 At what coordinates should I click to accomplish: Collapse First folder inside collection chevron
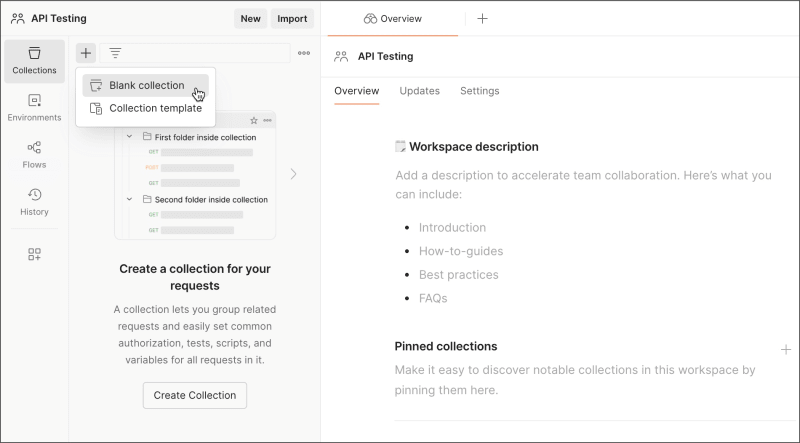130,137
